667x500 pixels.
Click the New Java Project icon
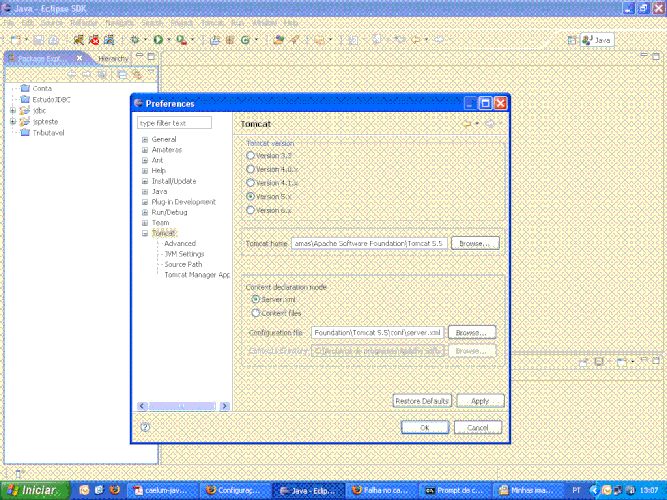click(215, 40)
